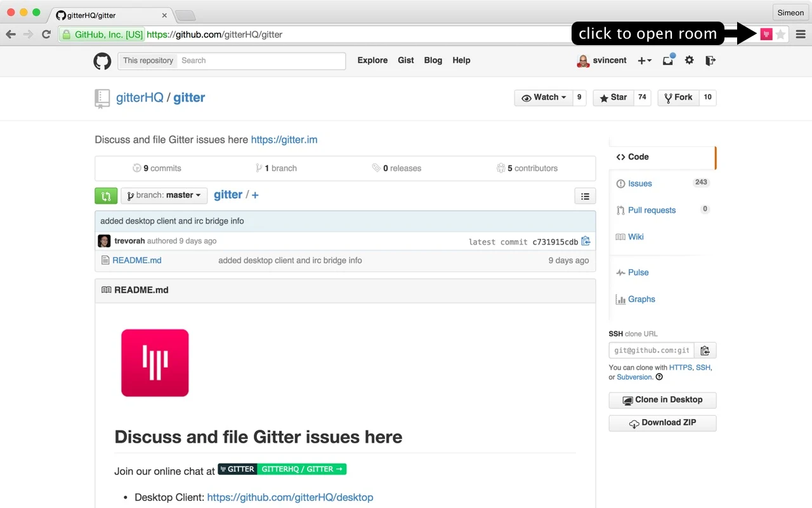Click the watchers count 9

(579, 98)
